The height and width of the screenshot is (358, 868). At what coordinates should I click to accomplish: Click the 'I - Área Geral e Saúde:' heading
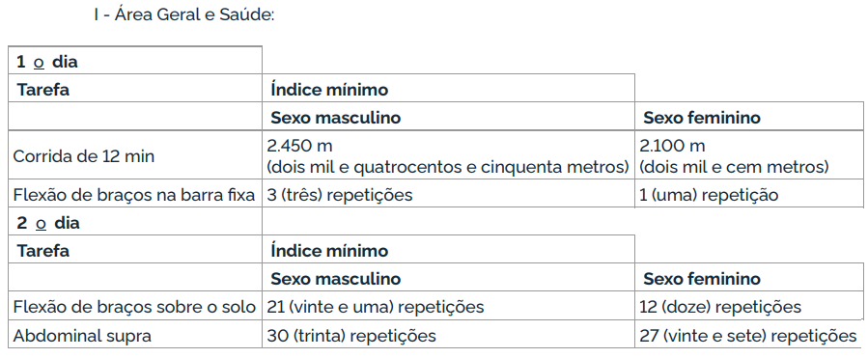coord(184,14)
